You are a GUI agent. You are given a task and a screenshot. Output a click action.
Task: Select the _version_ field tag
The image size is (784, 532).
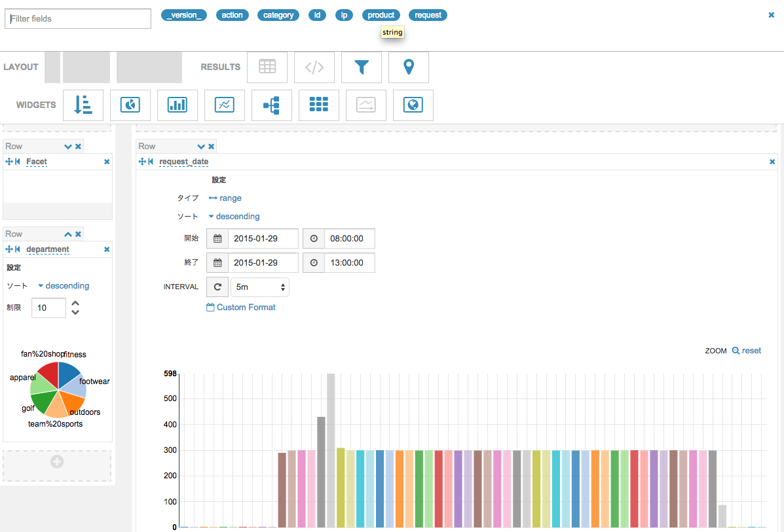pos(184,15)
